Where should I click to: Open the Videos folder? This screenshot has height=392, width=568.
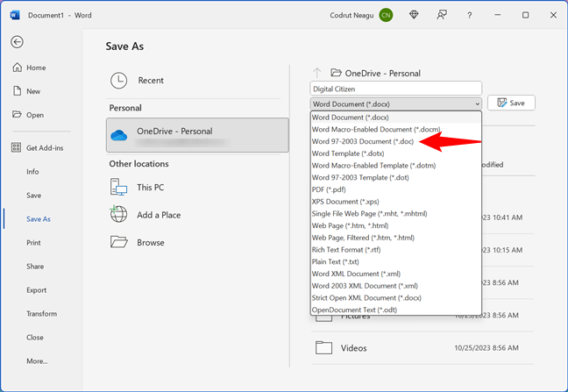pyautogui.click(x=354, y=347)
